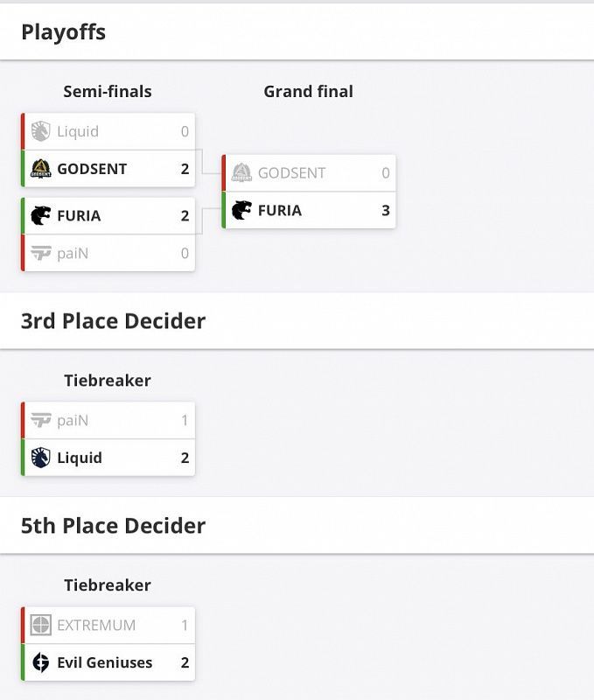Click the GODSENT logo in the semi-finals

(x=40, y=169)
